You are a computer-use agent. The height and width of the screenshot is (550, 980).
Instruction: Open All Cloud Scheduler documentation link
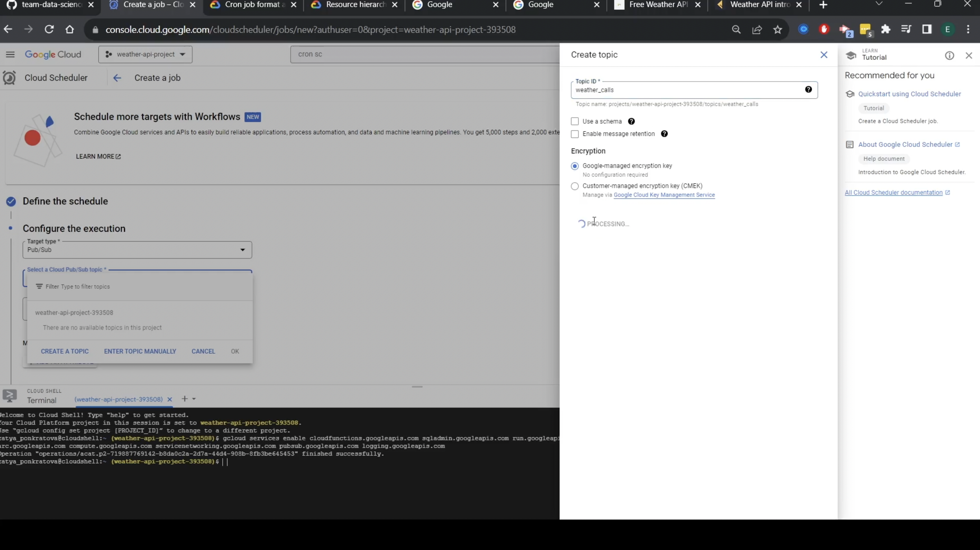click(897, 193)
